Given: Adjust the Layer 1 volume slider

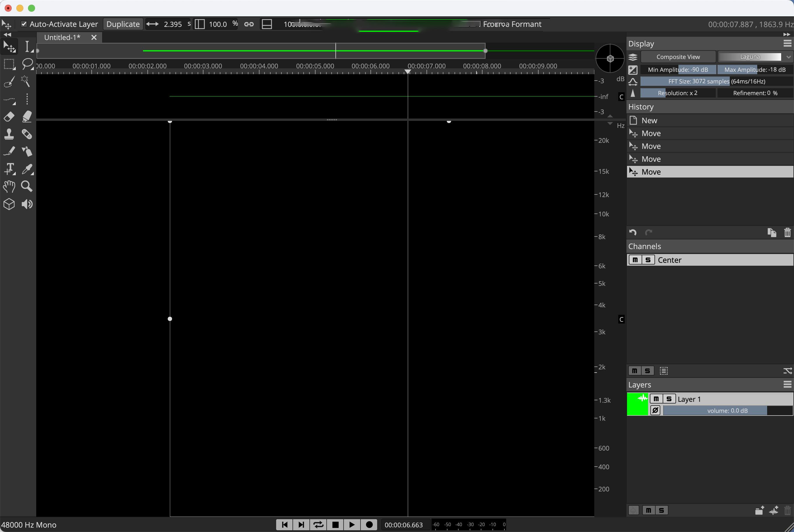Looking at the screenshot, I should coord(728,411).
